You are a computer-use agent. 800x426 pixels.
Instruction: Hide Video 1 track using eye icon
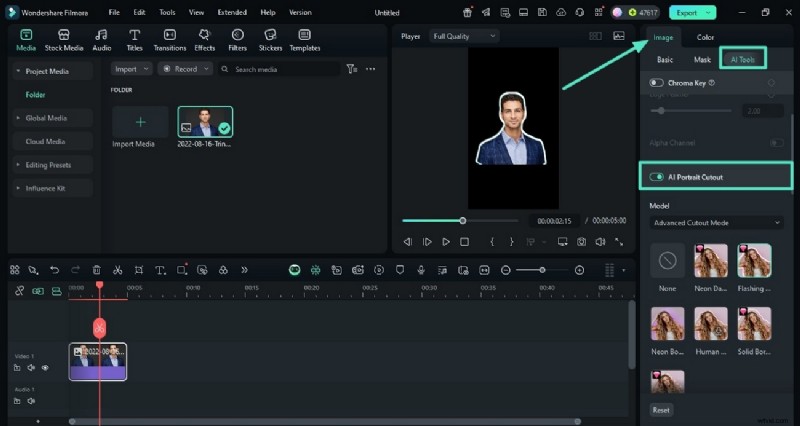click(45, 368)
